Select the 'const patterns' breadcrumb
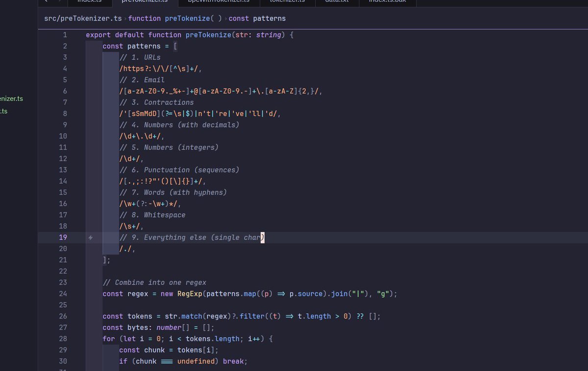 click(257, 19)
